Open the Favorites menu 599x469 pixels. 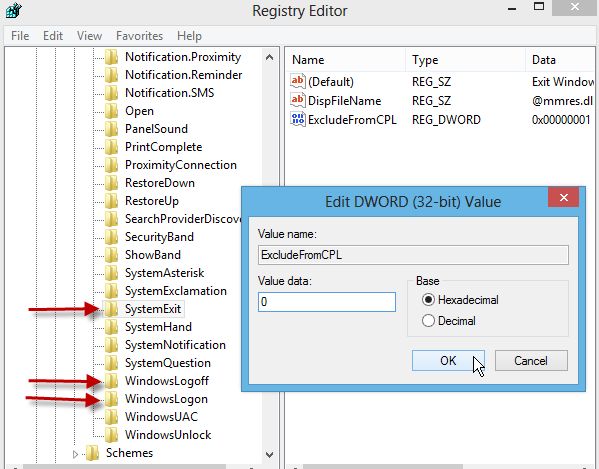coord(139,36)
